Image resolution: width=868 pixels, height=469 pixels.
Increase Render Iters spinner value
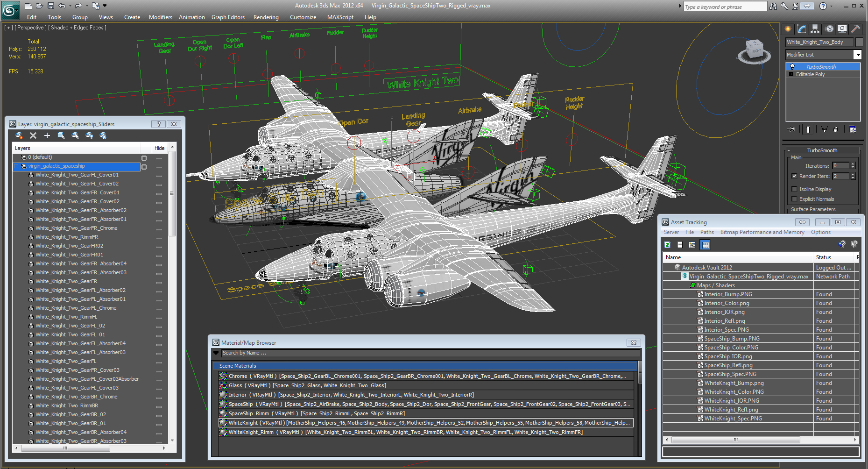pyautogui.click(x=853, y=174)
